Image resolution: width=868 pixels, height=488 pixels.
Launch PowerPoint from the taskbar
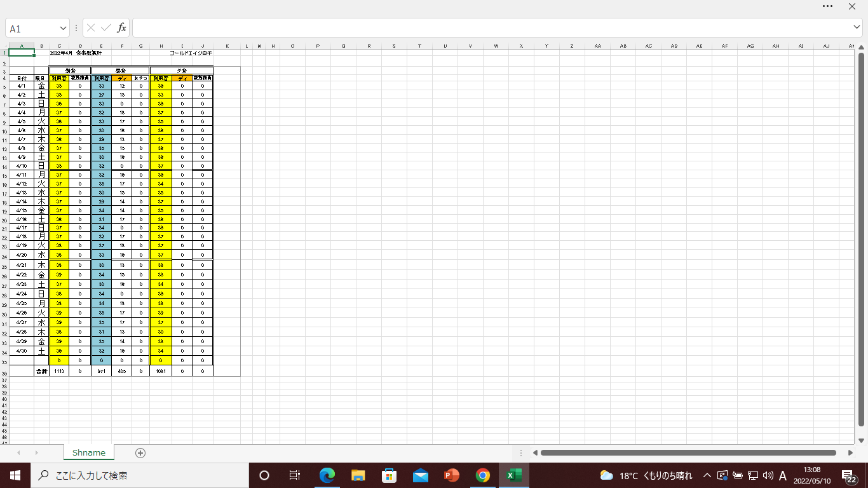click(452, 475)
